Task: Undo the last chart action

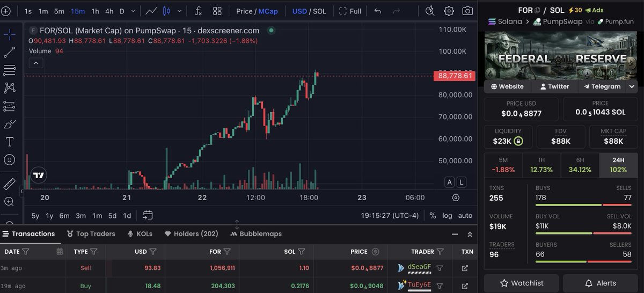Action: pos(378,11)
